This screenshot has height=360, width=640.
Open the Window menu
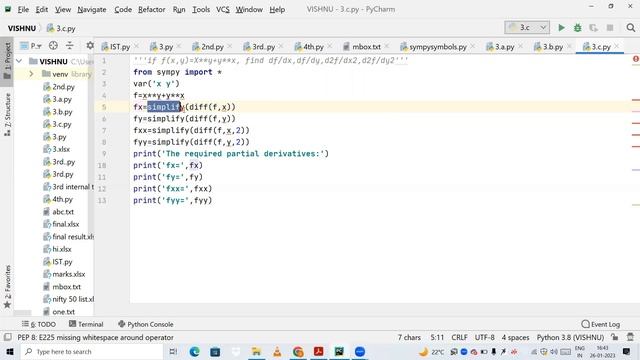click(249, 9)
